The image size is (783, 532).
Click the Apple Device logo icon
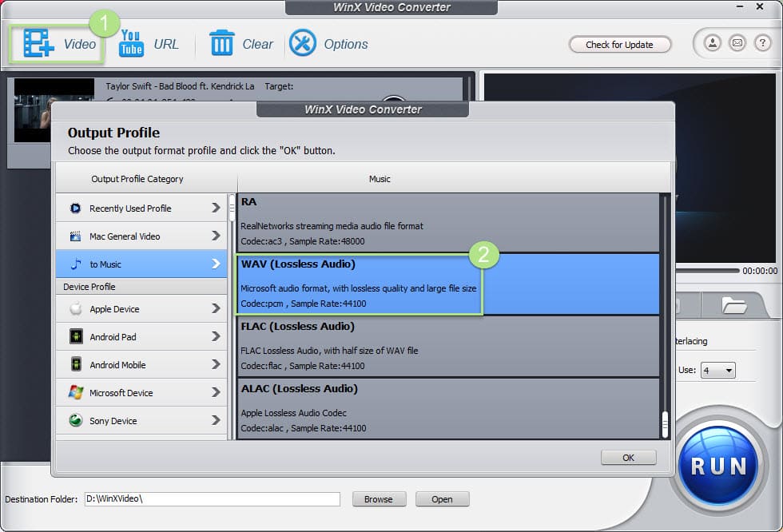click(76, 309)
